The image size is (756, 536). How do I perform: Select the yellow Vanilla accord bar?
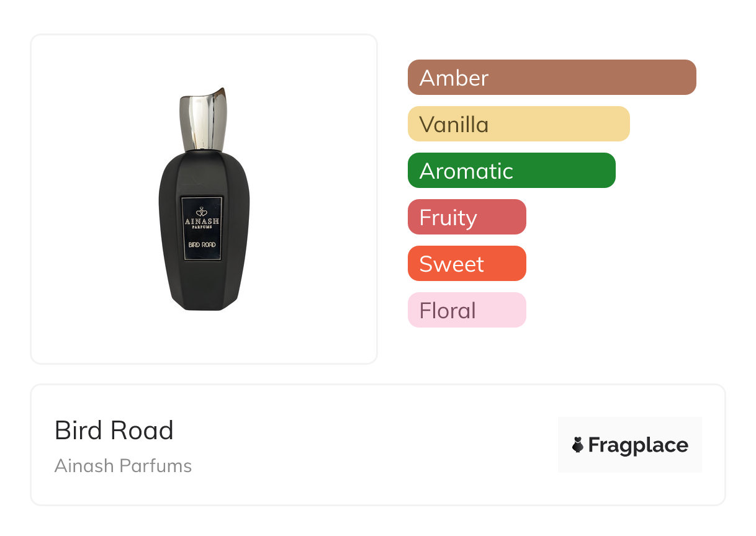coord(518,124)
